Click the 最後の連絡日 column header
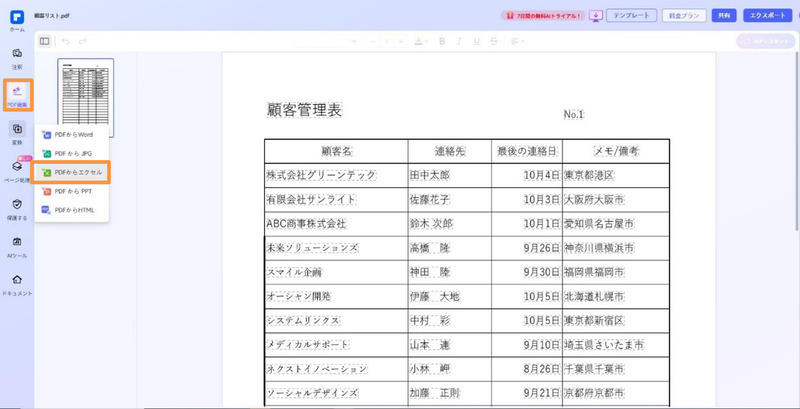Screen dimensions: 800x409 click(x=527, y=151)
